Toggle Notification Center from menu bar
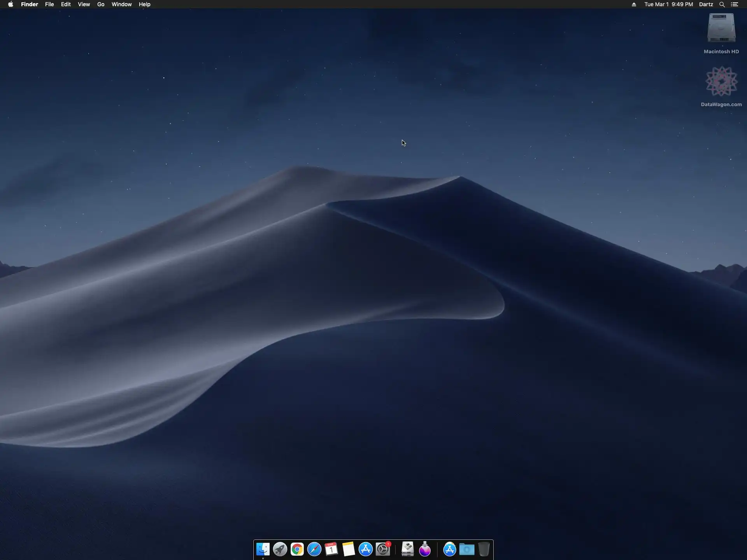 (x=735, y=4)
